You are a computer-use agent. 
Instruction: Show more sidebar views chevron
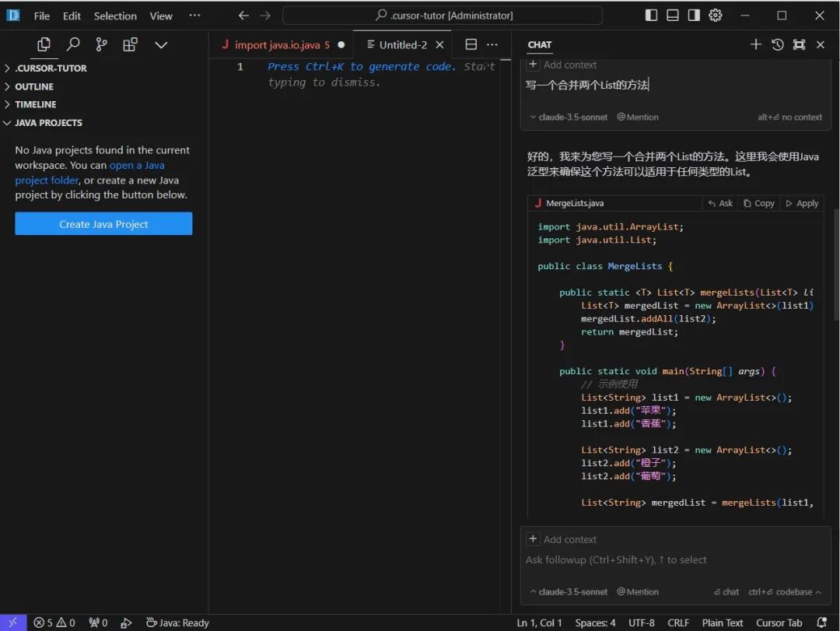click(161, 45)
